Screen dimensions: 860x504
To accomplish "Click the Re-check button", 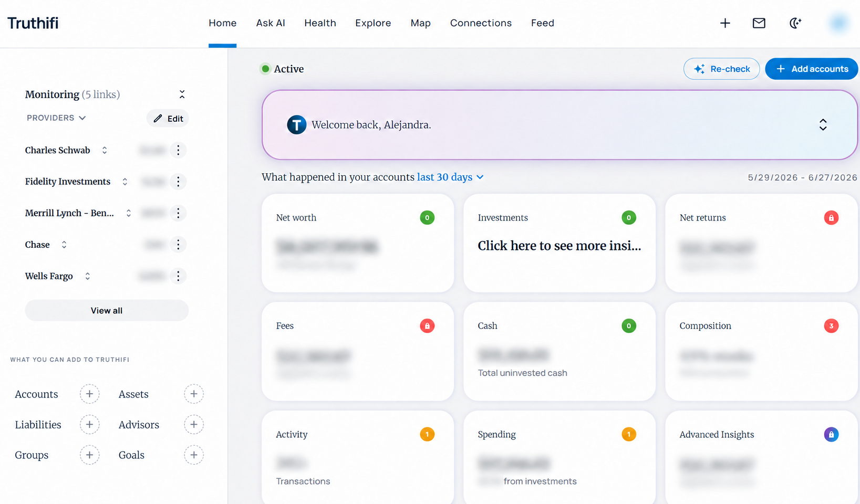I will point(721,69).
